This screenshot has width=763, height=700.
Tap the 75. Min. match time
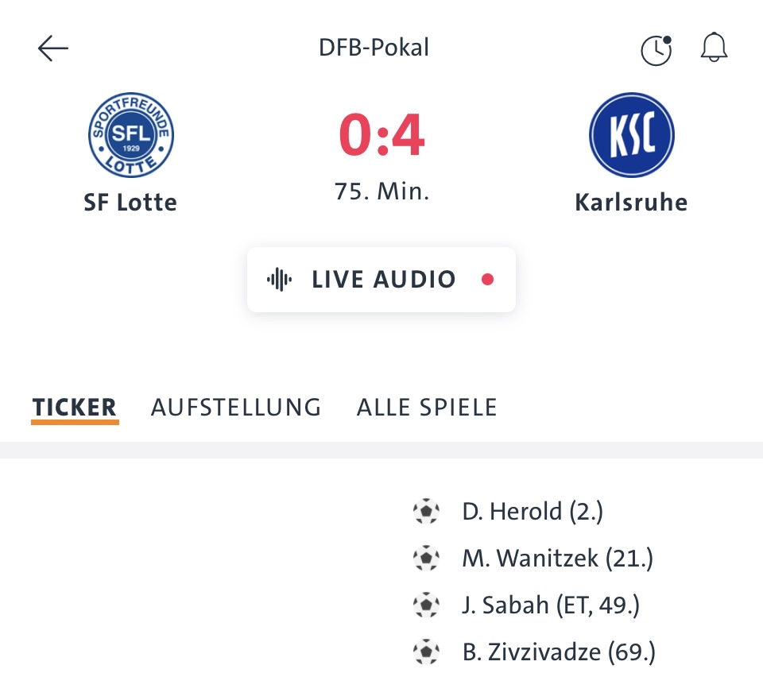coord(381,191)
